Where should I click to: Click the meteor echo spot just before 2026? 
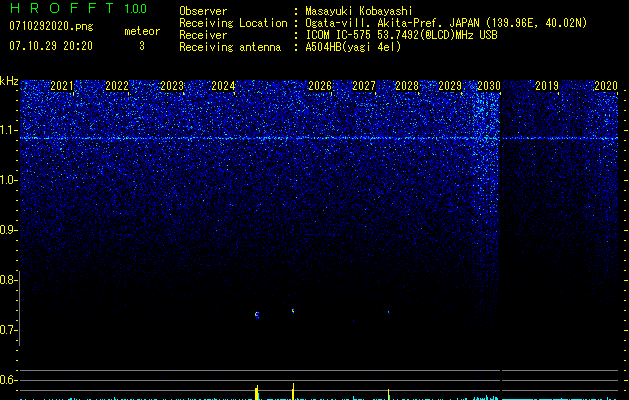293,310
